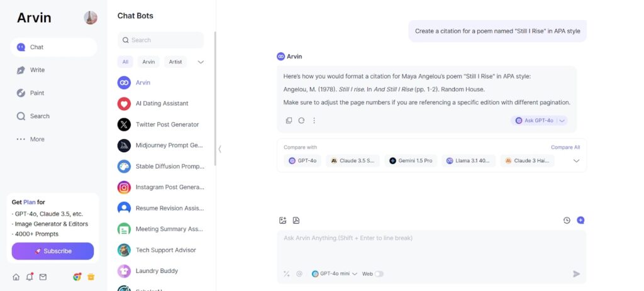The height and width of the screenshot is (291, 644).
Task: Open response more options menu
Action: click(x=314, y=121)
